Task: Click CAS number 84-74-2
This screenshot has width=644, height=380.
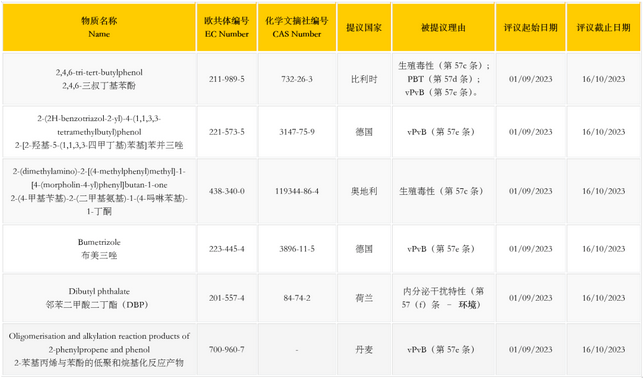Action: coord(297,298)
